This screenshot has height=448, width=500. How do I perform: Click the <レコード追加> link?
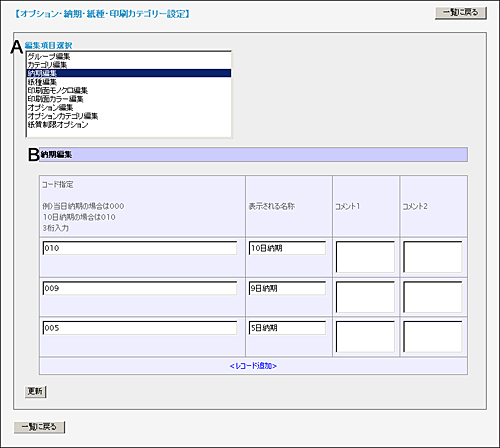click(x=253, y=366)
